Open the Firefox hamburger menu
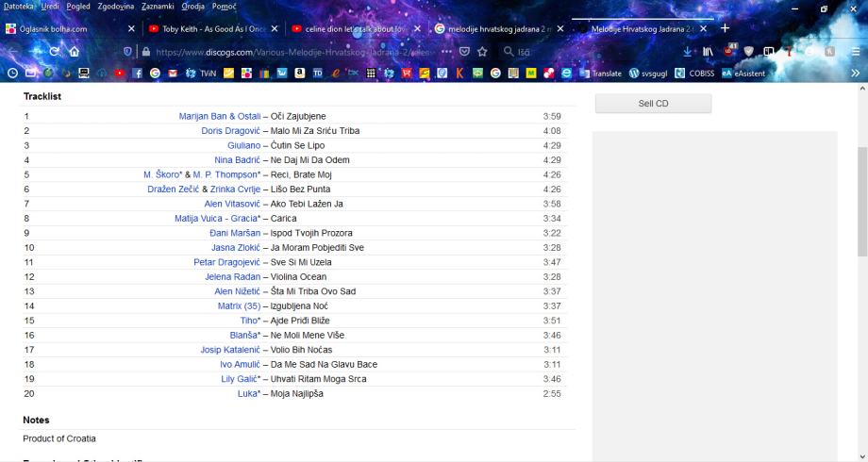 [856, 52]
